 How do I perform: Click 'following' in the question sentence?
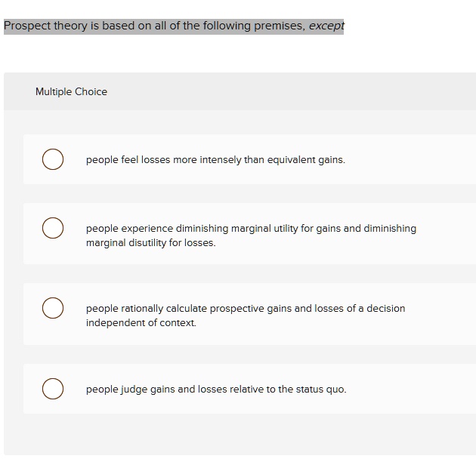(227, 26)
